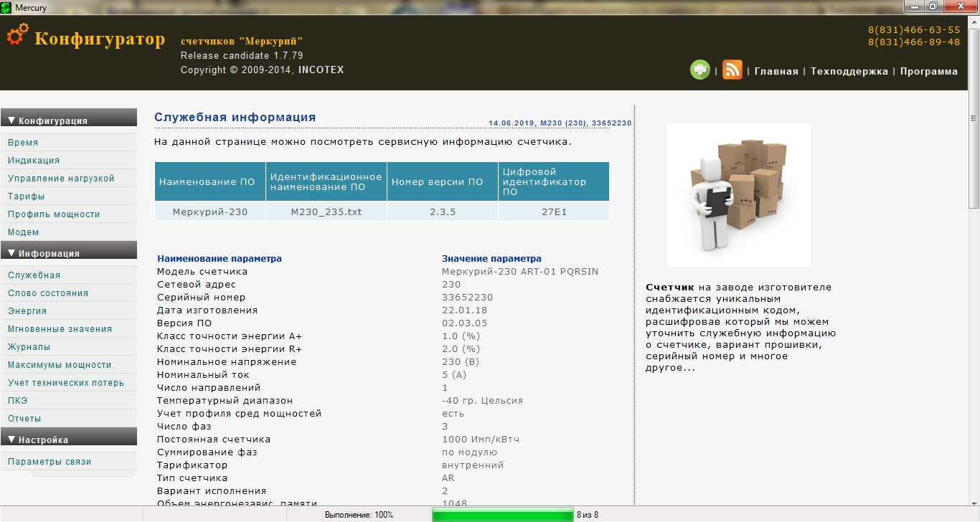Open Параметры связи settings
The width and height of the screenshot is (980, 522).
coord(50,462)
